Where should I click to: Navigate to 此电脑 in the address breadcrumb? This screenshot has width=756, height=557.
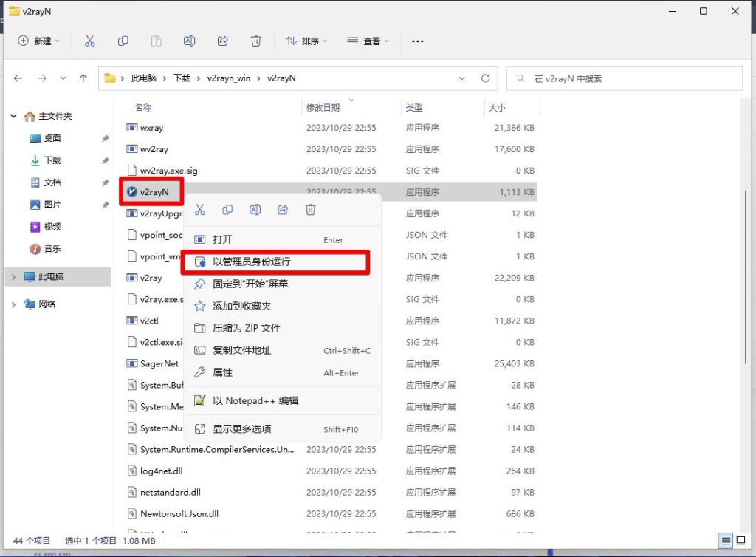(x=144, y=78)
